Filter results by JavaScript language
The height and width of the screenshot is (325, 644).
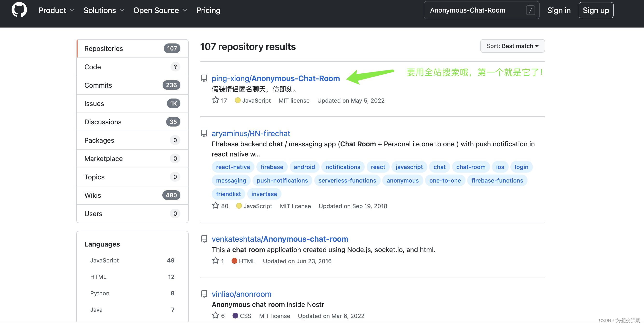pos(132,260)
